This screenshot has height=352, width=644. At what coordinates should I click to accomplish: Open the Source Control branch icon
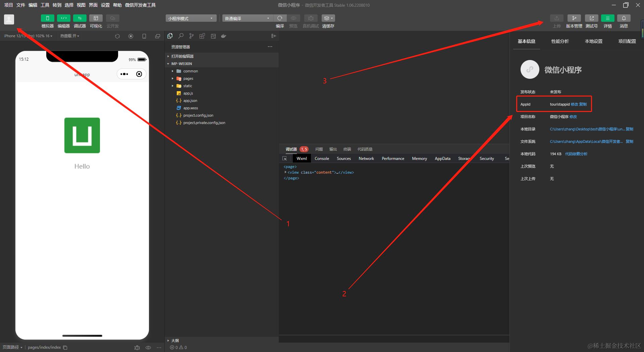(x=192, y=36)
